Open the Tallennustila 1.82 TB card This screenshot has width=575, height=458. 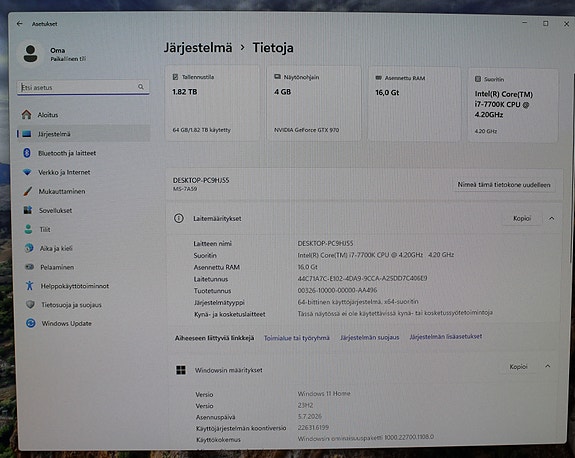tap(212, 103)
